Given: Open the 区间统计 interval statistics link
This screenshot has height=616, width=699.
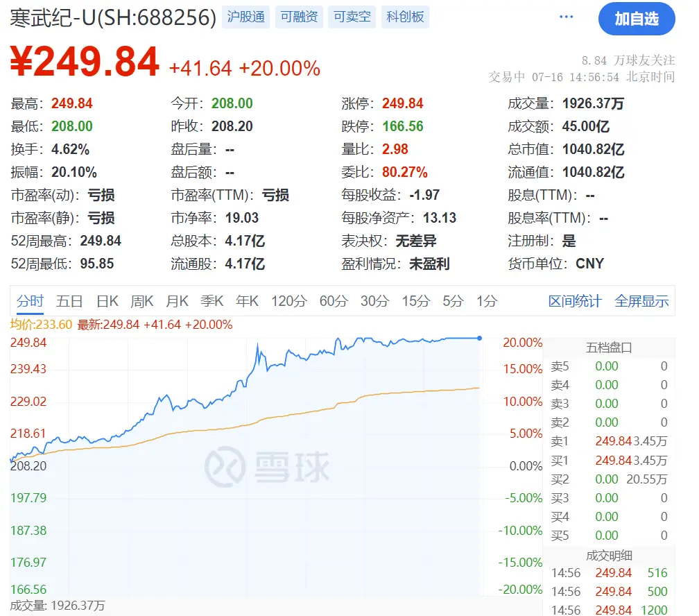Looking at the screenshot, I should pyautogui.click(x=576, y=301).
